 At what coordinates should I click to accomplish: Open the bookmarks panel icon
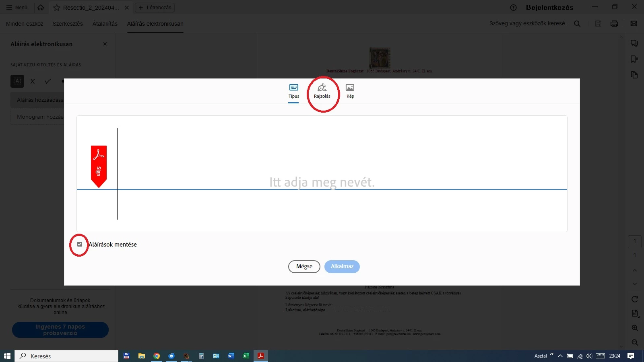(634, 59)
